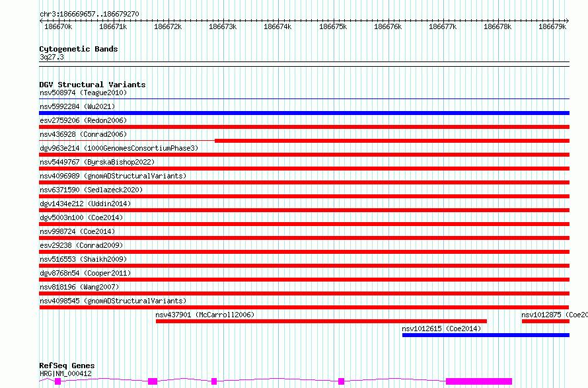Screen dimensions: 588x388
Task: Click the 186679k ruler tick label
Action: point(552,26)
